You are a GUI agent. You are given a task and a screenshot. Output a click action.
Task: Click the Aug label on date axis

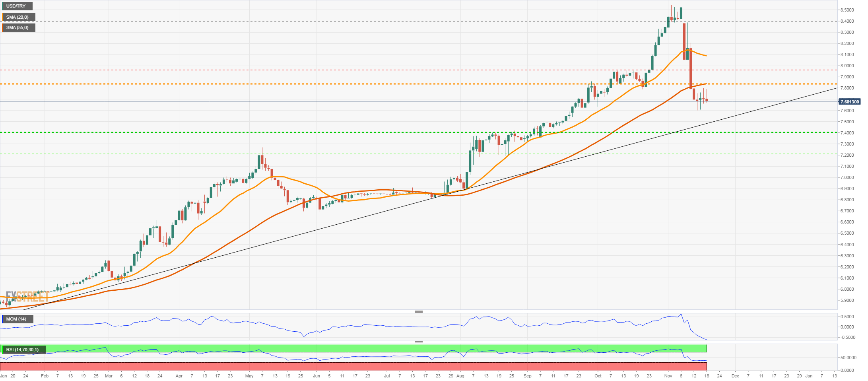(460, 376)
